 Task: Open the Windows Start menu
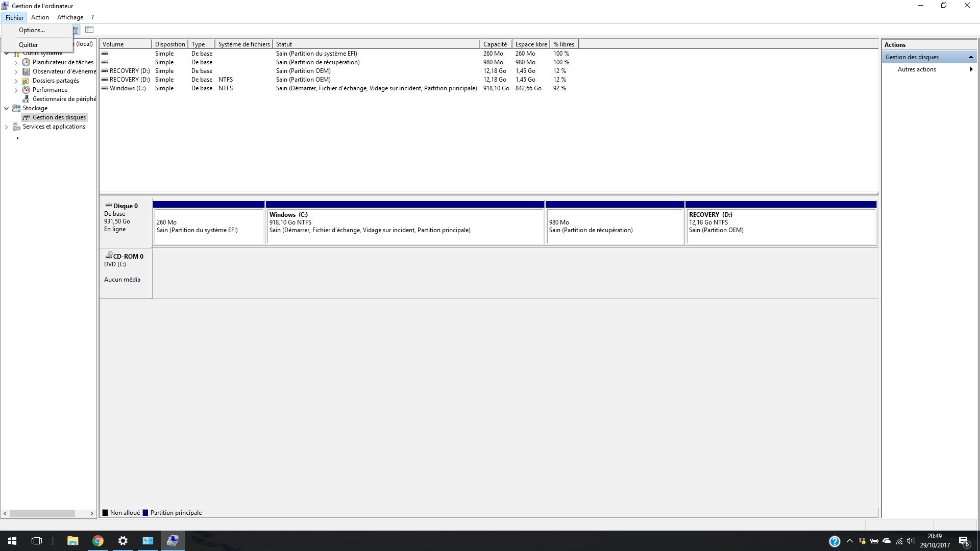[x=12, y=541]
